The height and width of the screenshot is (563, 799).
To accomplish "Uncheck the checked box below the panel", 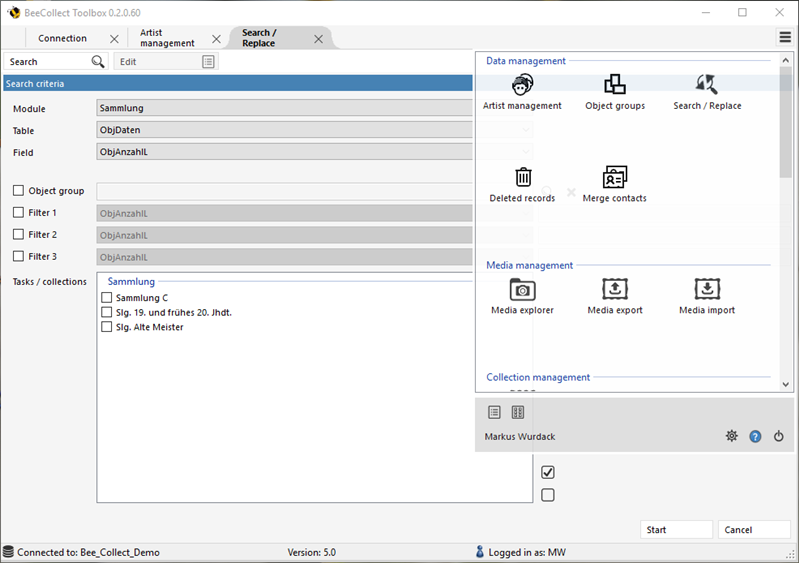I will 548,472.
